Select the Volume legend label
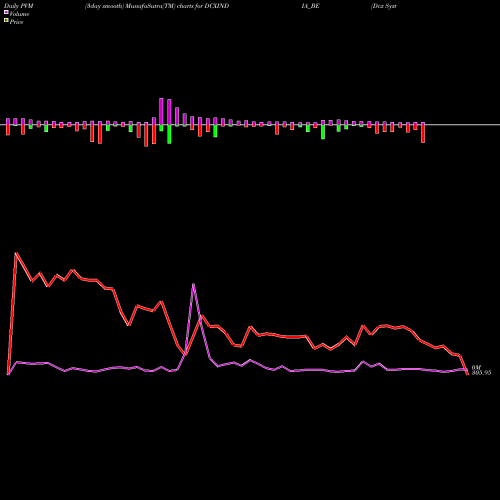The width and height of the screenshot is (500, 500). coord(19,14)
